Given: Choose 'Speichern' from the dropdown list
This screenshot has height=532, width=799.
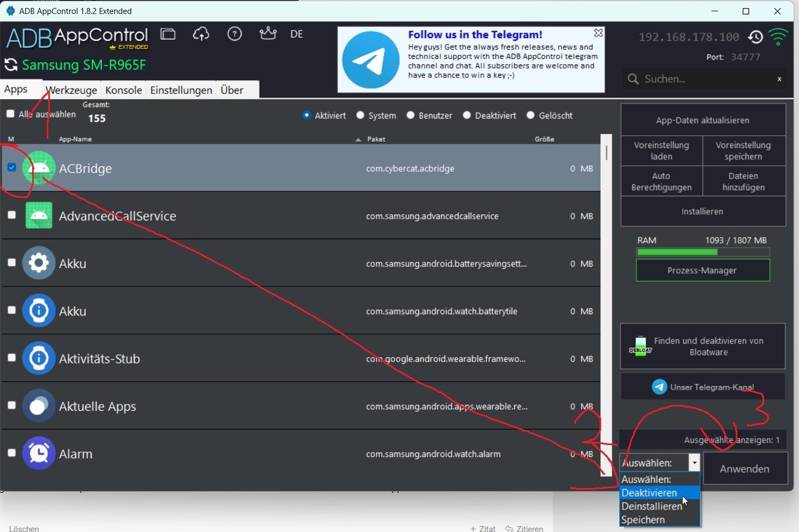Looking at the screenshot, I should tap(643, 520).
